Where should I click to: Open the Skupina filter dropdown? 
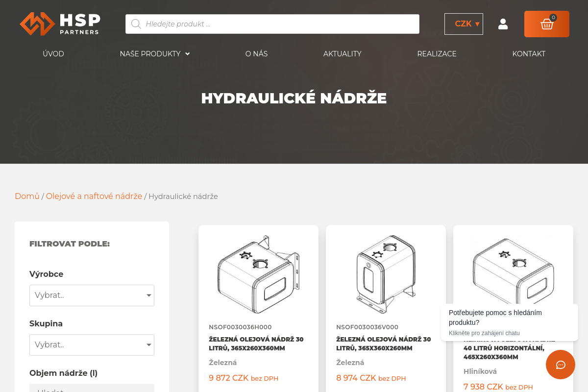[x=92, y=345]
